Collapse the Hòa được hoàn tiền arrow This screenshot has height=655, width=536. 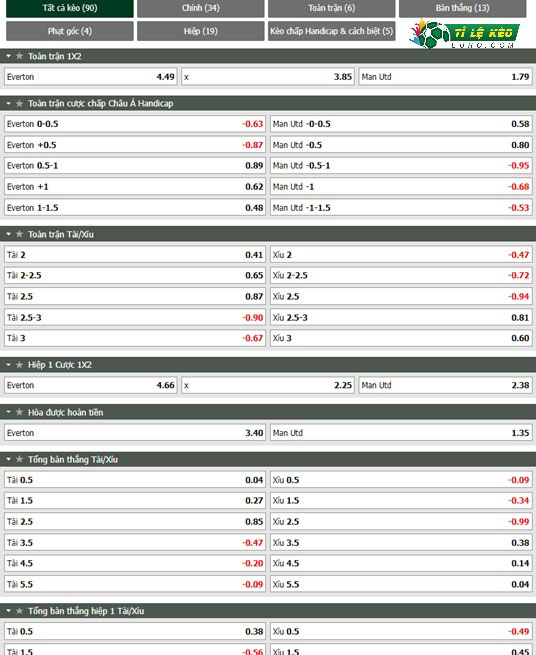[8, 413]
